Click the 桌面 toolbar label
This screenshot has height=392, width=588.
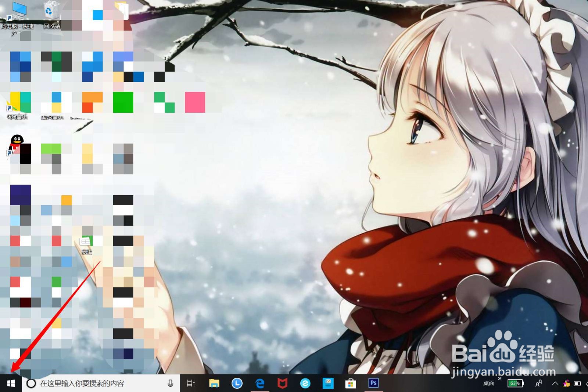tap(489, 384)
